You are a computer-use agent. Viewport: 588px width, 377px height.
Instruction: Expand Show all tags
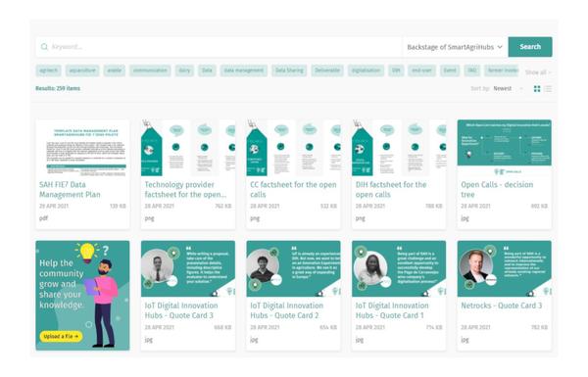point(538,72)
